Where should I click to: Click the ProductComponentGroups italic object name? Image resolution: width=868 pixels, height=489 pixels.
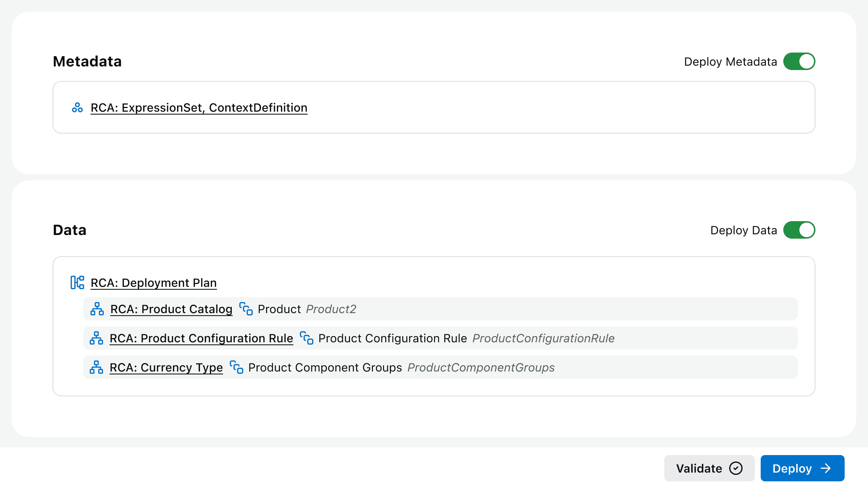tap(481, 367)
